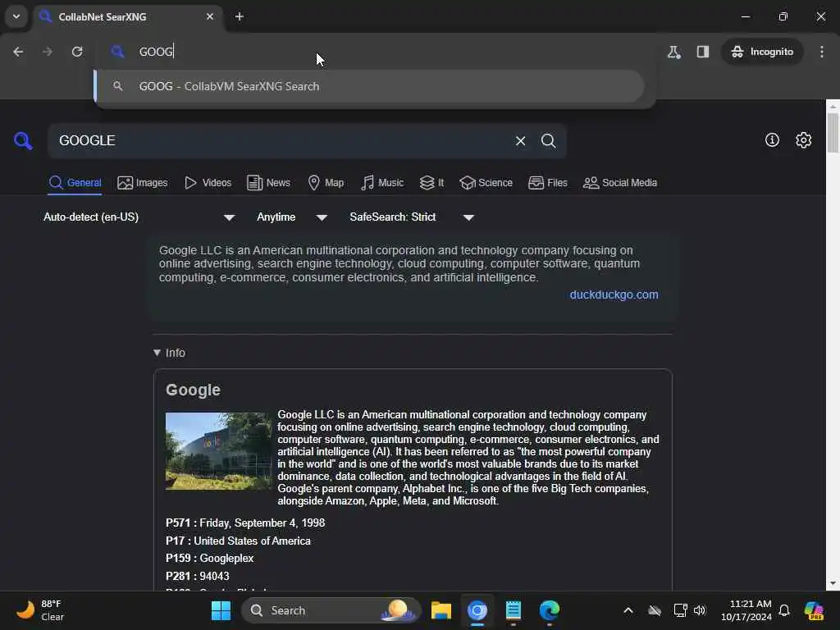Viewport: 840px width, 630px height.
Task: Click the Incognito indicator button
Action: [x=762, y=52]
